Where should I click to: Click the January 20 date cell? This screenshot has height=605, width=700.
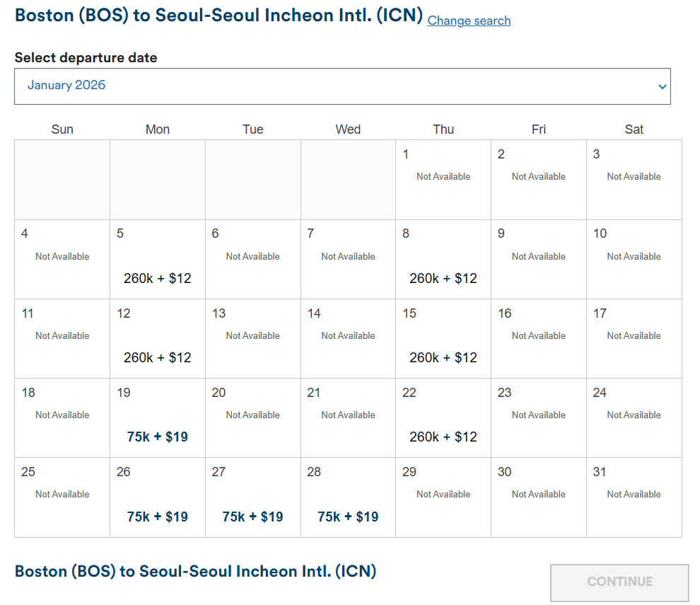click(252, 417)
